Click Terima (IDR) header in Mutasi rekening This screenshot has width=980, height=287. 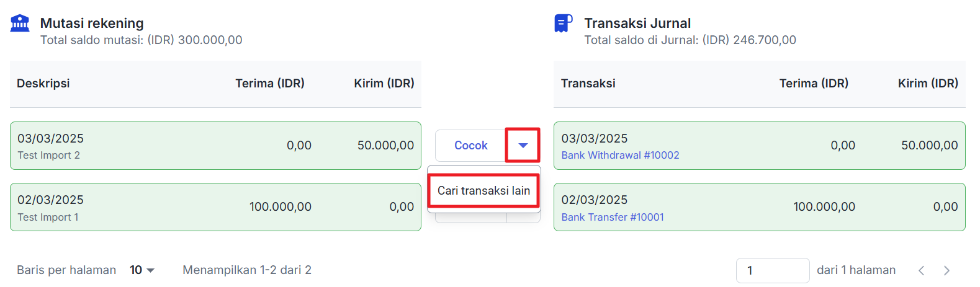click(x=270, y=84)
